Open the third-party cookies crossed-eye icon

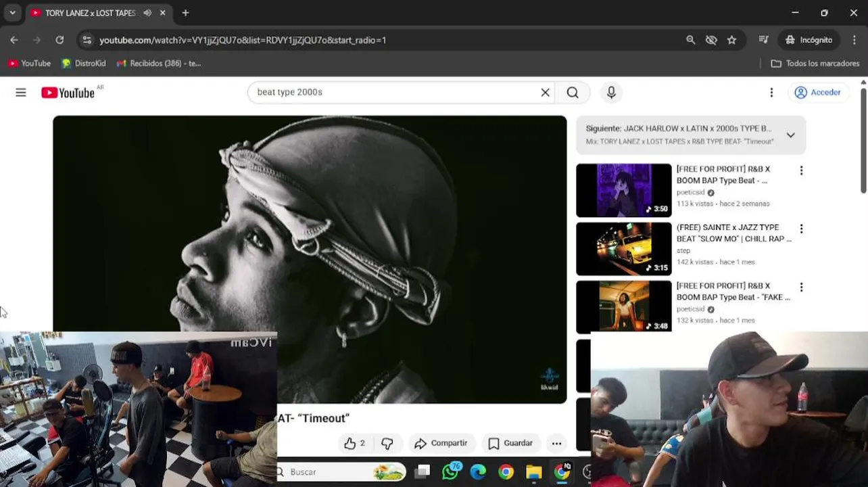pos(711,40)
